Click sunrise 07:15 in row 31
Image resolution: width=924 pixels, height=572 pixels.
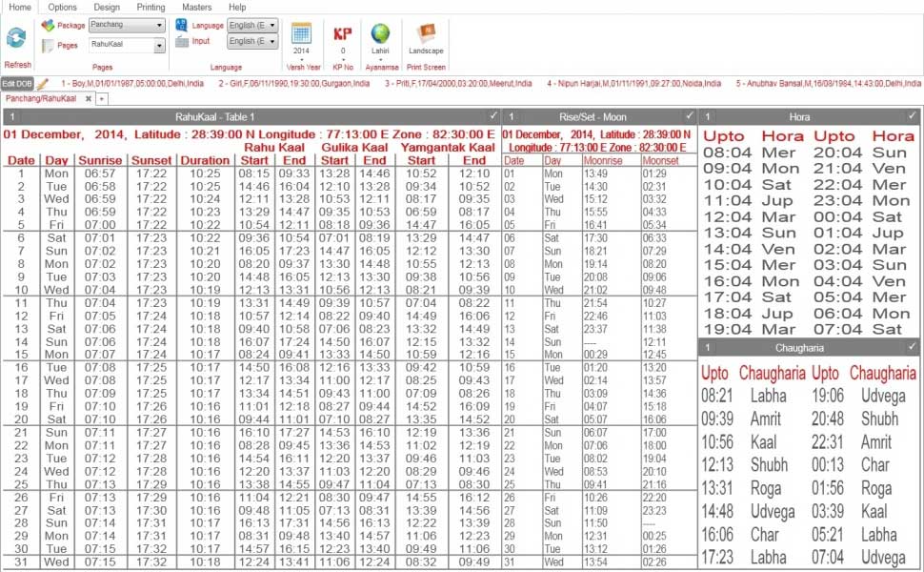coord(100,562)
